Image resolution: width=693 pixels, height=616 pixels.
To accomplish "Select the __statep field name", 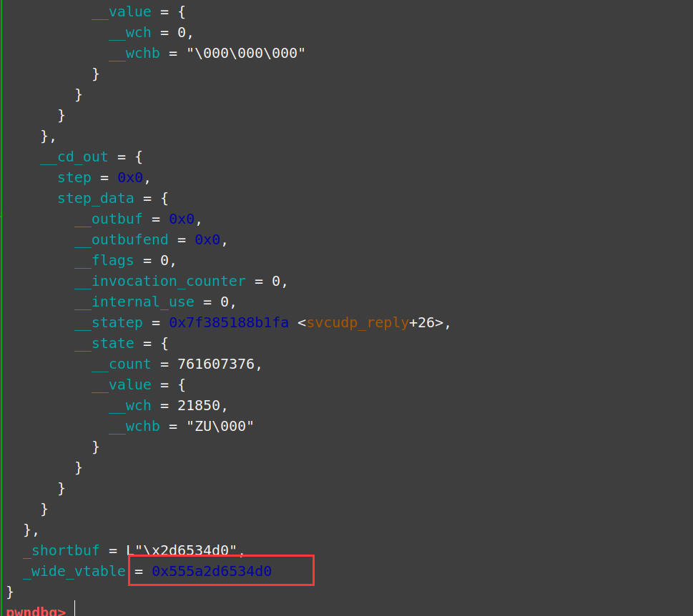I will [108, 323].
